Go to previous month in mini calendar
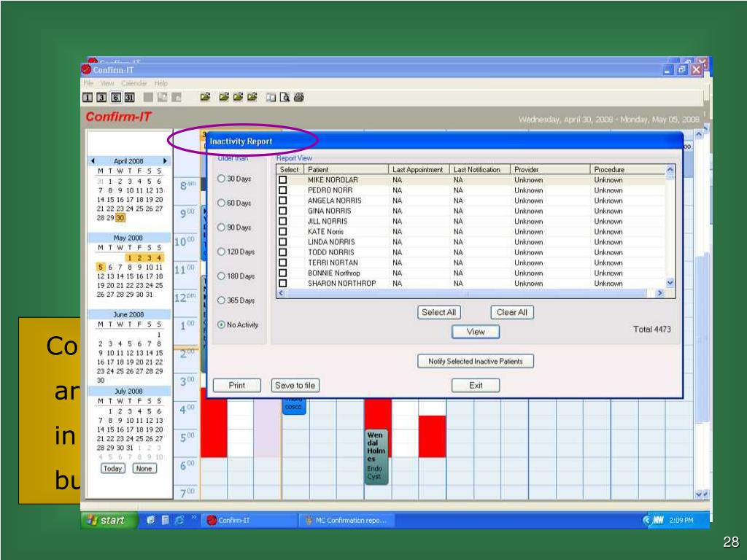Image resolution: width=747 pixels, height=560 pixels. (93, 161)
